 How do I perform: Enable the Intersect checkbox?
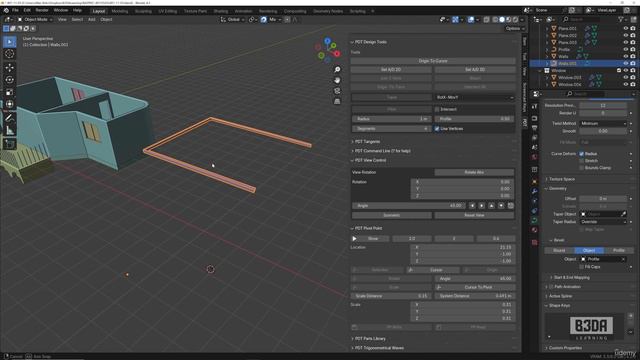tap(437, 109)
